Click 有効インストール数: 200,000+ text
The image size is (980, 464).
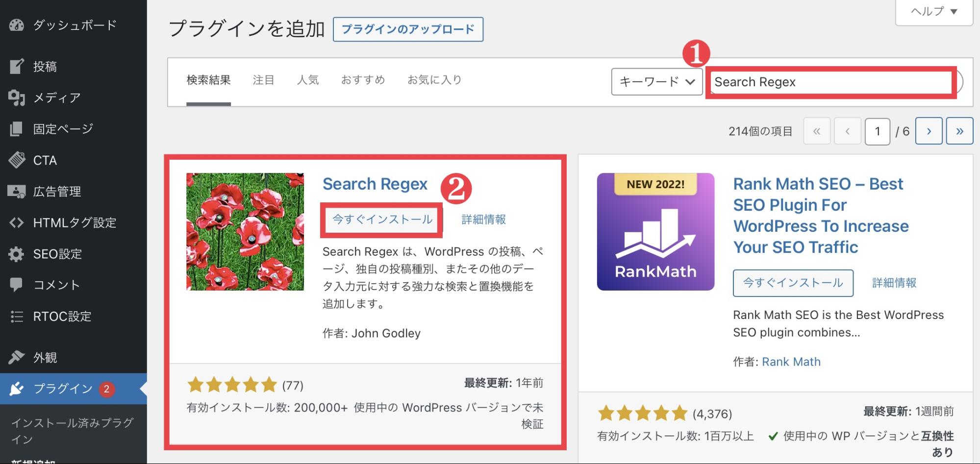point(267,408)
